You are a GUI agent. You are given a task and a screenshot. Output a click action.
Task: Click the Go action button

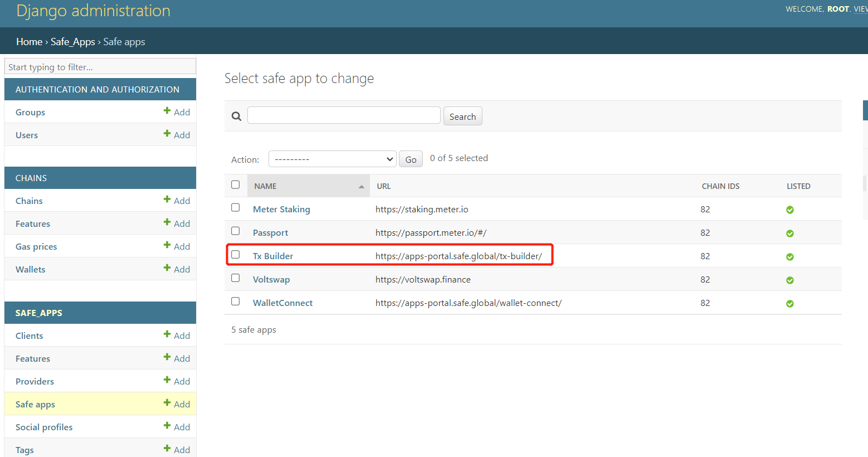[411, 159]
